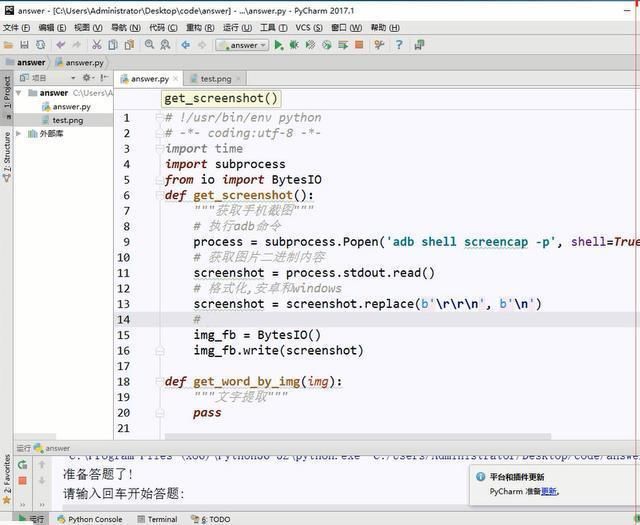Click the Cut scissors icon
This screenshot has height=525, width=640.
[97, 45]
